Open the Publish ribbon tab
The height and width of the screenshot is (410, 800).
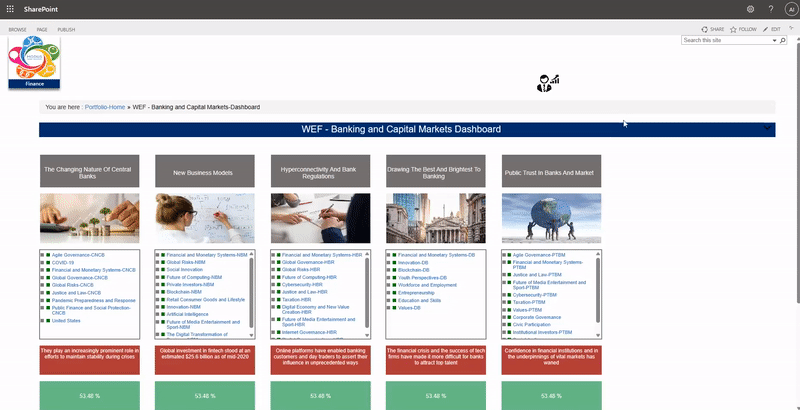pyautogui.click(x=66, y=30)
